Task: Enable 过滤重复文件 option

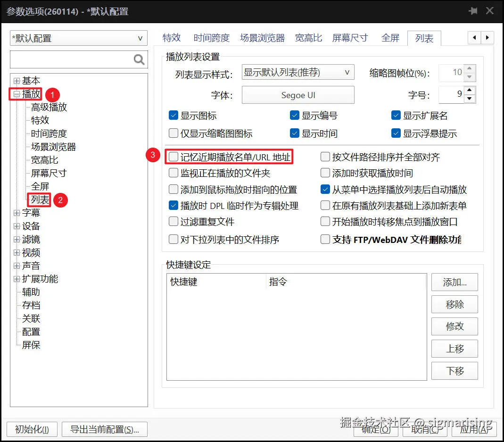Action: (x=173, y=221)
